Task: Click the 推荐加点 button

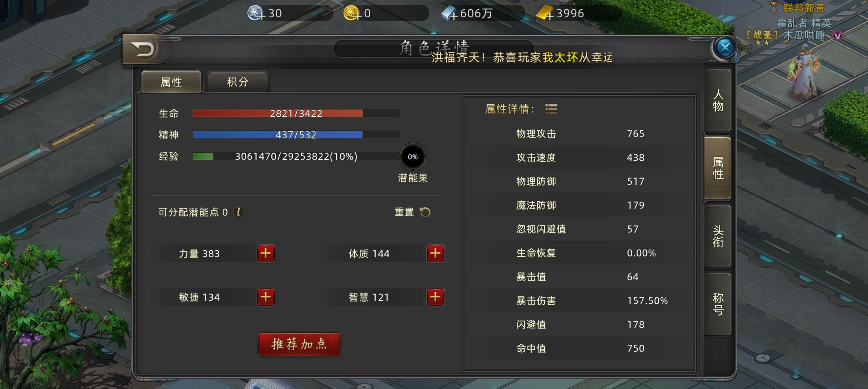Action: [299, 344]
